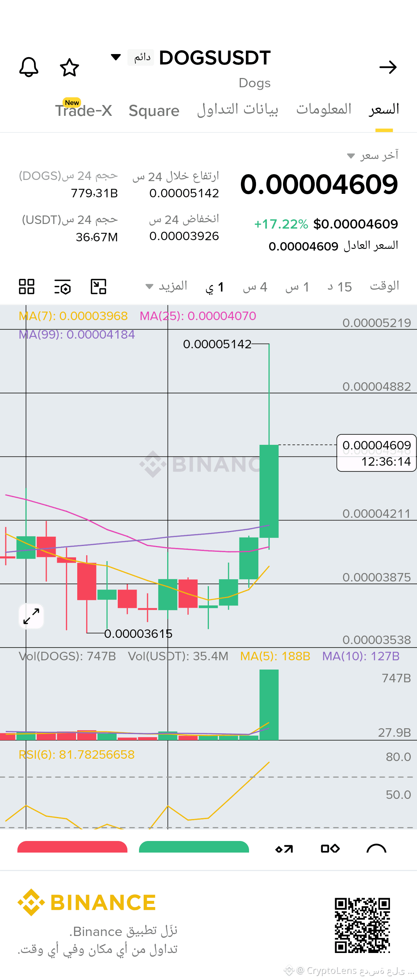
Task: Open price alert bell icon
Action: [x=29, y=67]
